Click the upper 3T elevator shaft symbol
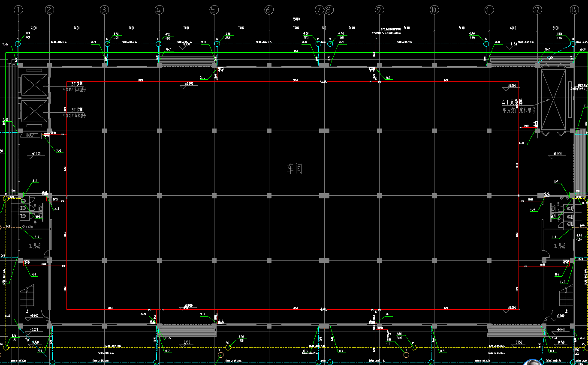This screenshot has height=365, width=588. click(x=34, y=85)
